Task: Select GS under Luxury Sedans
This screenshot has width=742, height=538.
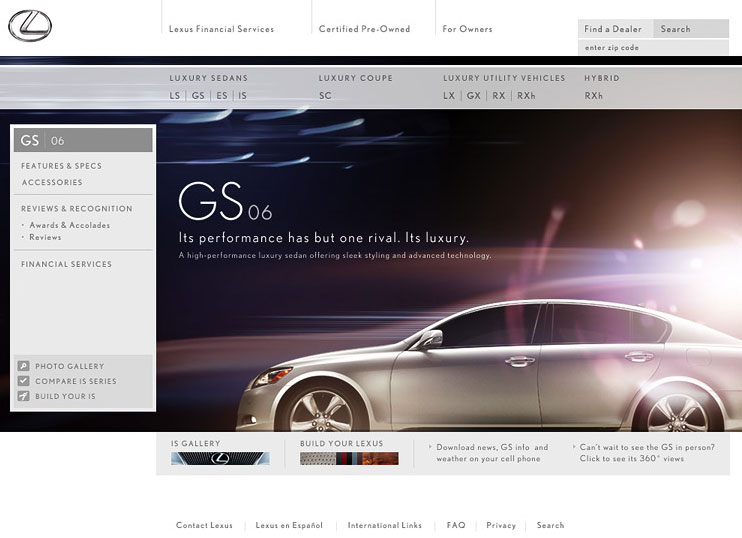Action: (198, 96)
